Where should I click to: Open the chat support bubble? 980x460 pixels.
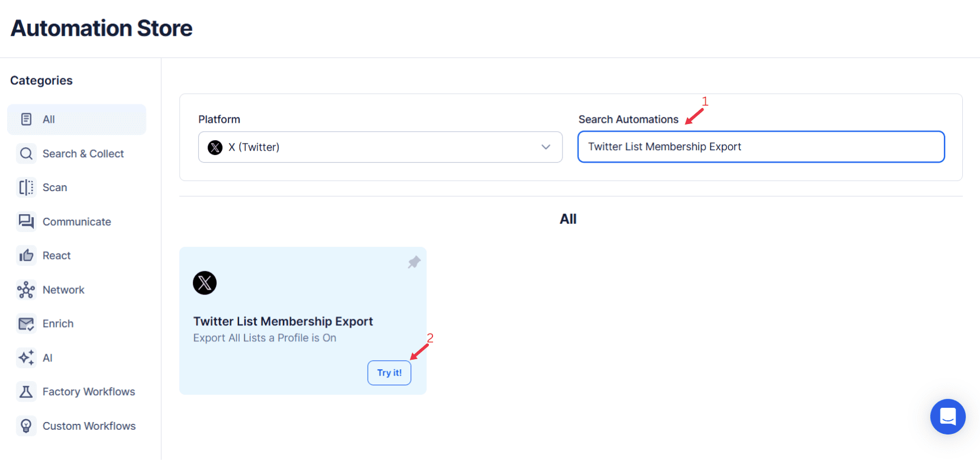947,417
